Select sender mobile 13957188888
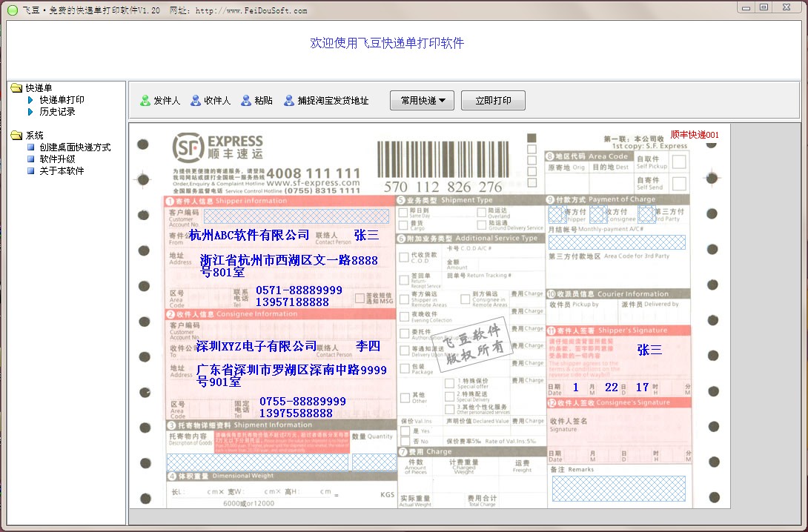The image size is (808, 532). click(292, 302)
